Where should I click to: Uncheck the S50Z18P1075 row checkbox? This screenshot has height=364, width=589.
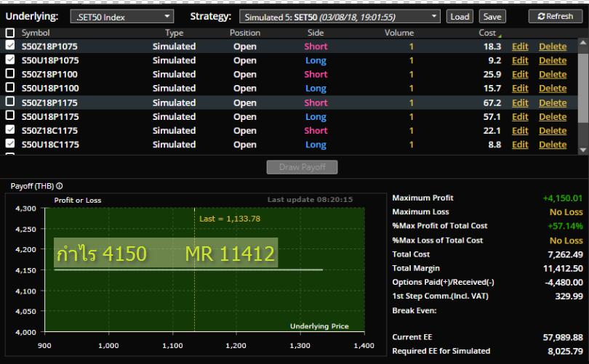10,45
